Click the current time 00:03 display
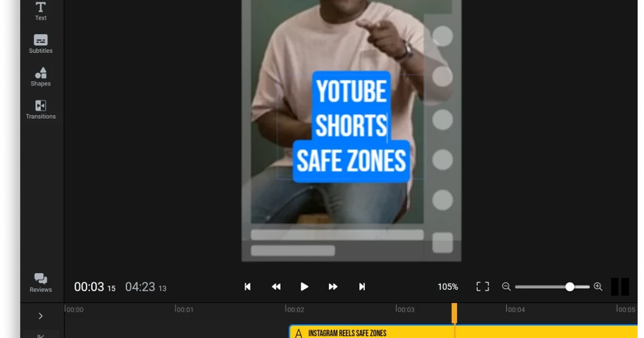 click(x=94, y=287)
